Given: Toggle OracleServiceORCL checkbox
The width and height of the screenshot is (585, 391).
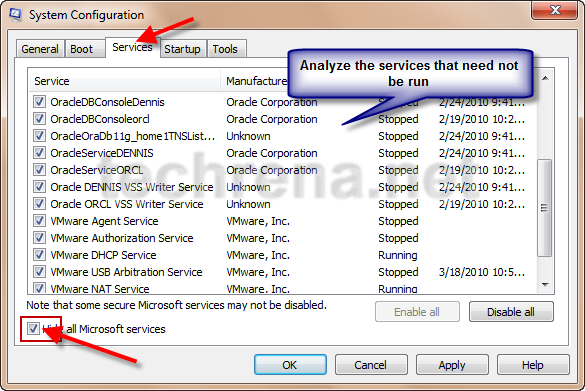Looking at the screenshot, I should 40,170.
